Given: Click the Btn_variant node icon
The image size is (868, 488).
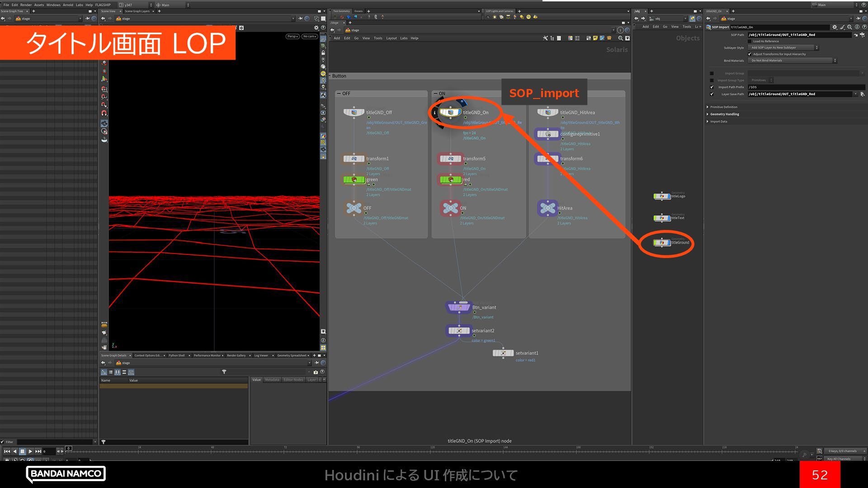Looking at the screenshot, I should point(459,307).
